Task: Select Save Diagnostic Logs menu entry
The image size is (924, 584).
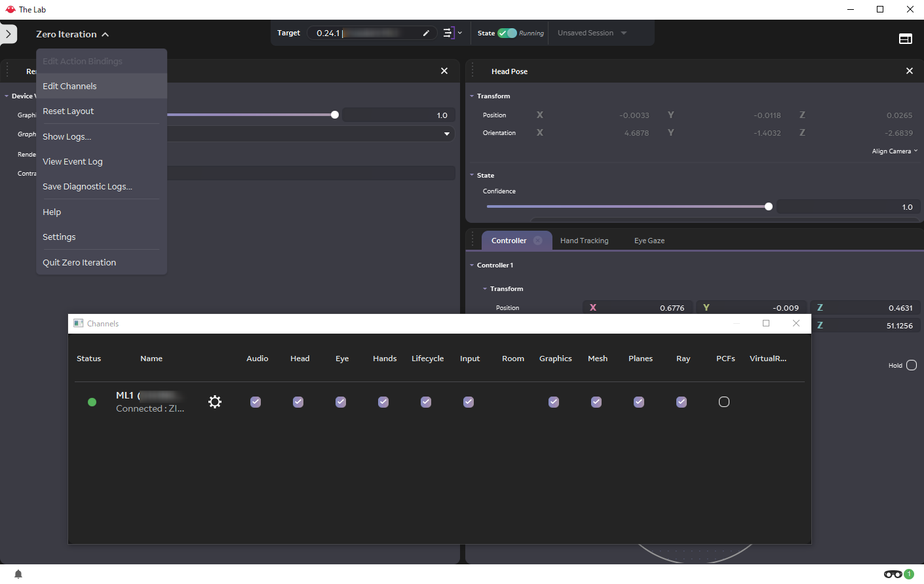Action: tap(102, 186)
